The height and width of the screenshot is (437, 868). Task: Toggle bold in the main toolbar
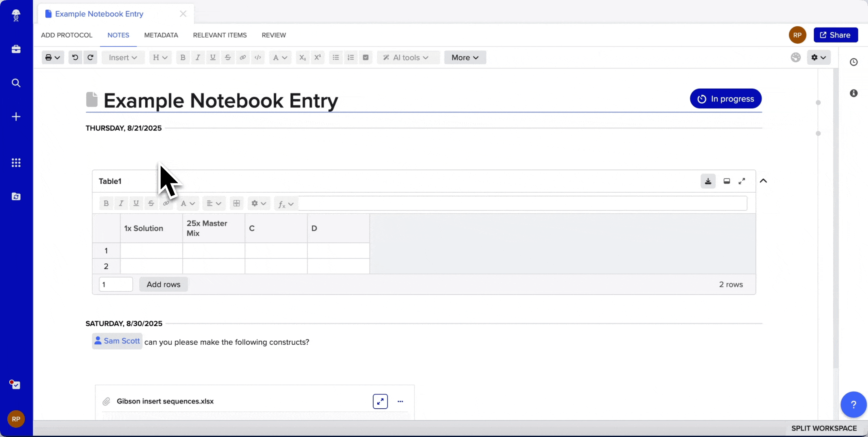tap(183, 57)
